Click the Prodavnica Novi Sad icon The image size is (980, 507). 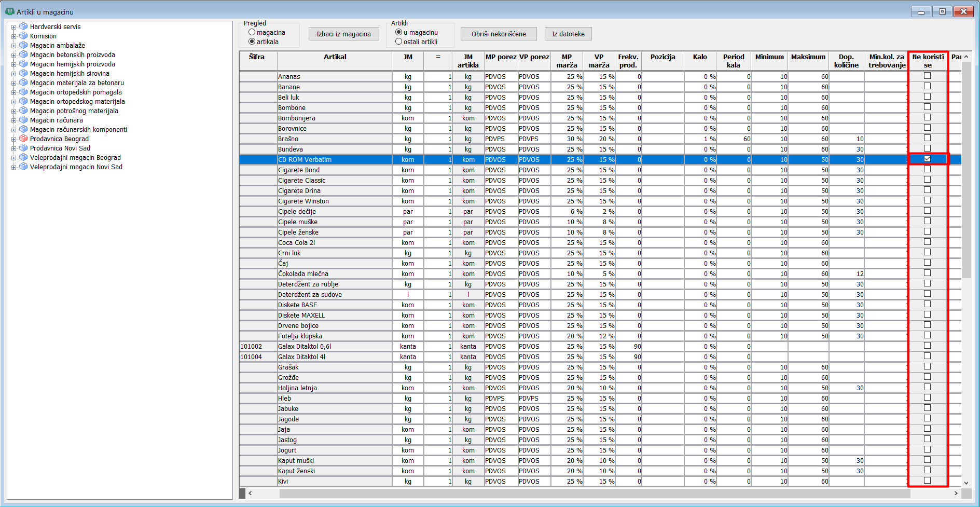point(23,148)
